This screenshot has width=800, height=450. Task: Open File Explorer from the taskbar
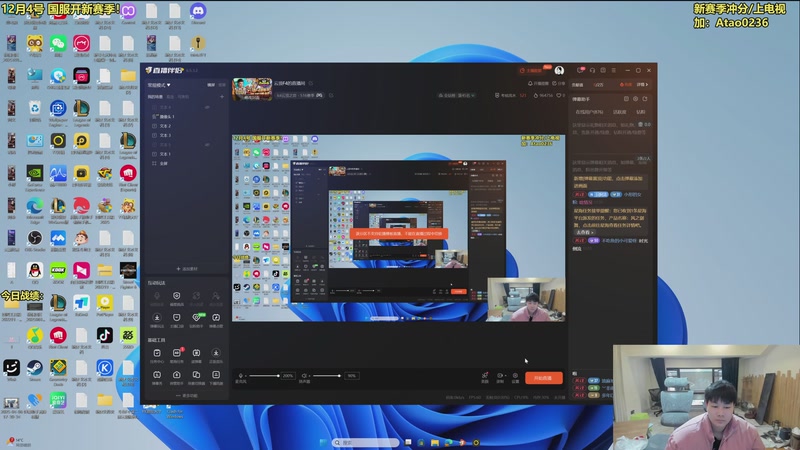pos(435,442)
